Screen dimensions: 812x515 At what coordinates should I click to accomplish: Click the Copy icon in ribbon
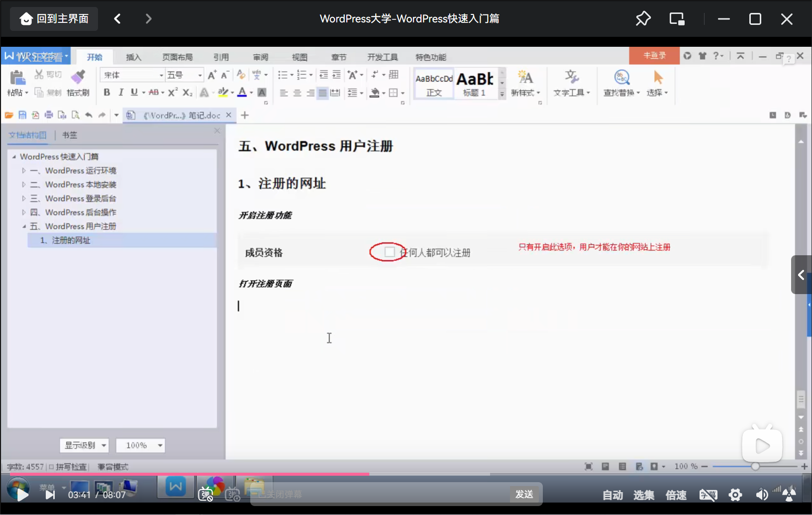[x=39, y=93]
